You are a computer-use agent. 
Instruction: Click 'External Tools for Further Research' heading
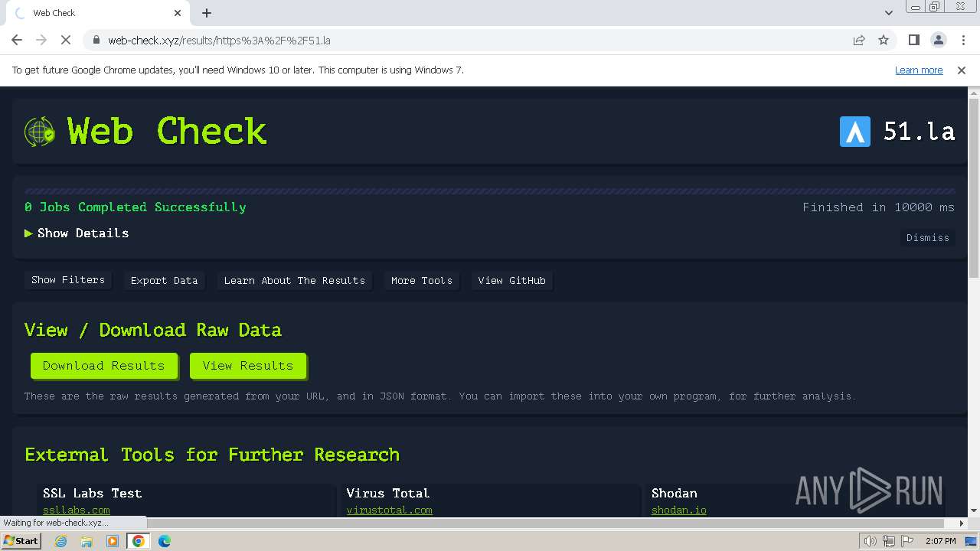click(x=212, y=455)
